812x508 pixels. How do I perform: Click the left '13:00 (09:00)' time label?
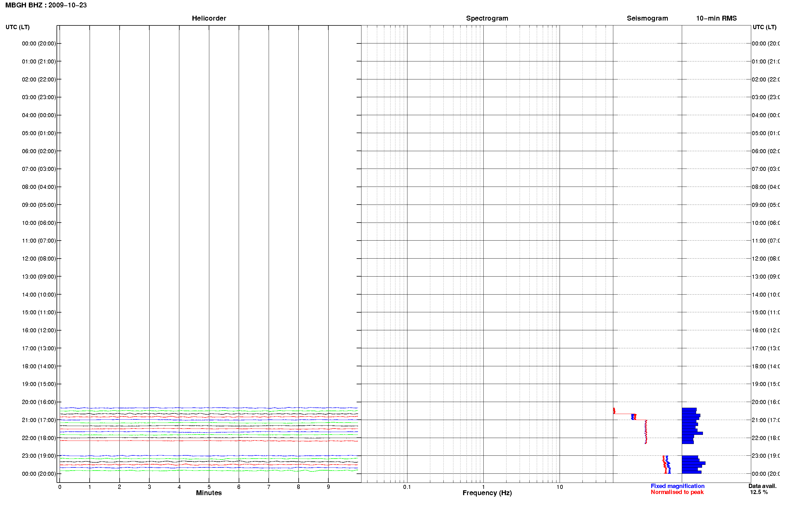(39, 277)
